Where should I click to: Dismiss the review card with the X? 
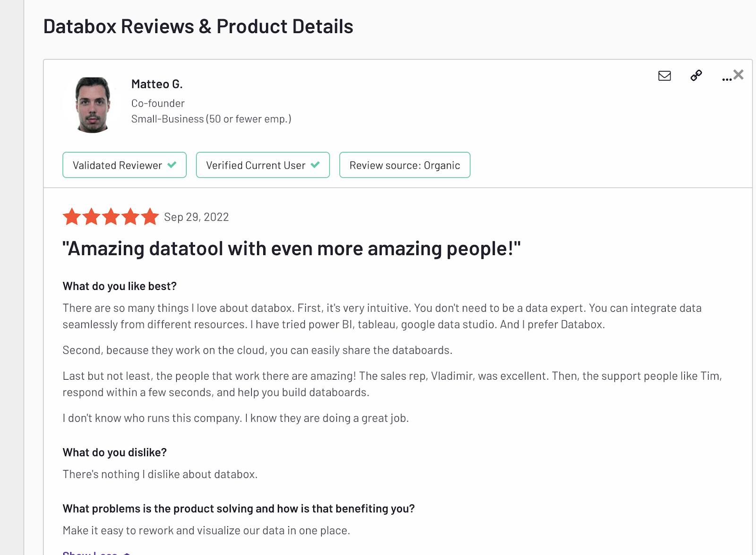[x=738, y=74]
